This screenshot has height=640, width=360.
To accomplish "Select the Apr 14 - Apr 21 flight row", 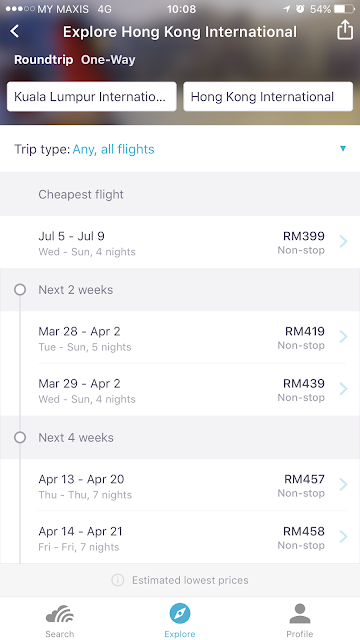I will pyautogui.click(x=180, y=538).
